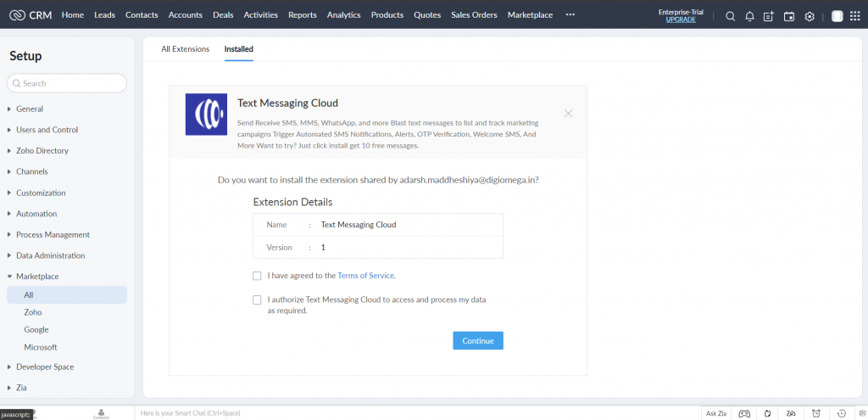868x420 pixels.
Task: Select Zoho under Marketplace
Action: coord(33,312)
